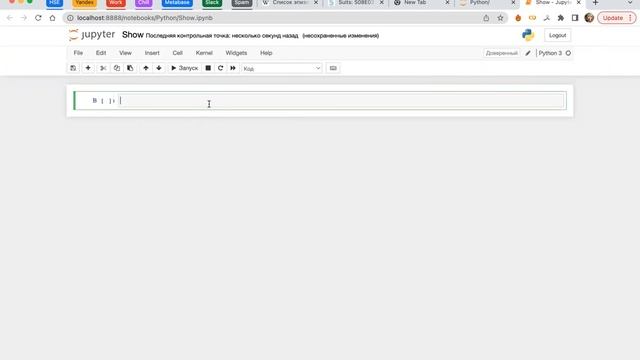This screenshot has width=640, height=360.
Task: Share this page icon in address bar
Action: 486,18
